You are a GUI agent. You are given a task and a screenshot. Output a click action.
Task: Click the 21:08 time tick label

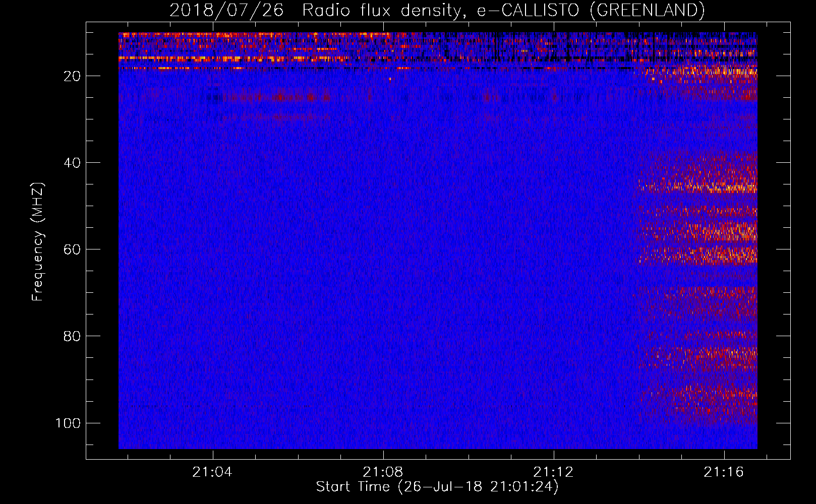coord(383,472)
